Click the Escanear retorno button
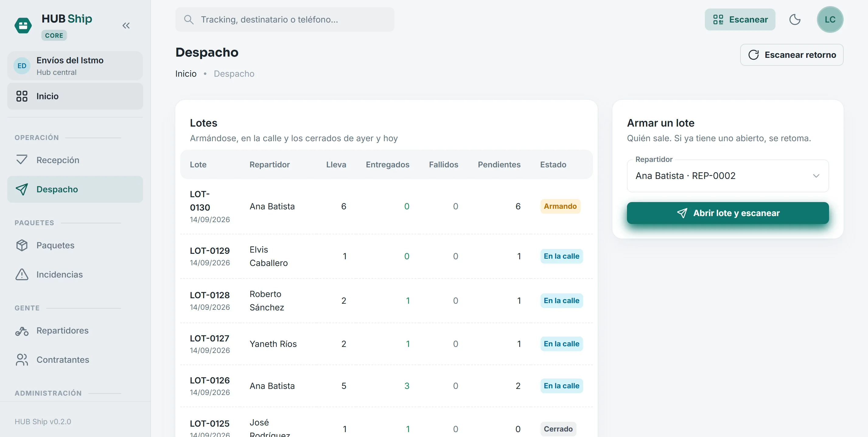Viewport: 868px width, 437px height. [792, 55]
